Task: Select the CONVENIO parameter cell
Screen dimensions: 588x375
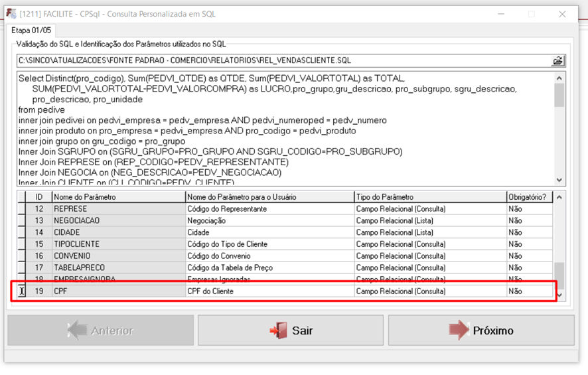Action: 119,256
